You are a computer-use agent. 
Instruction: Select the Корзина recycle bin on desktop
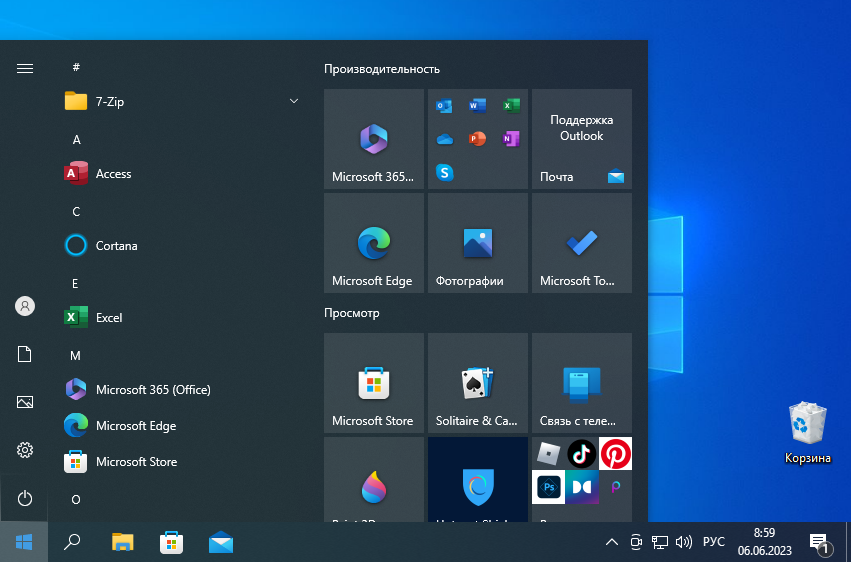click(x=808, y=433)
